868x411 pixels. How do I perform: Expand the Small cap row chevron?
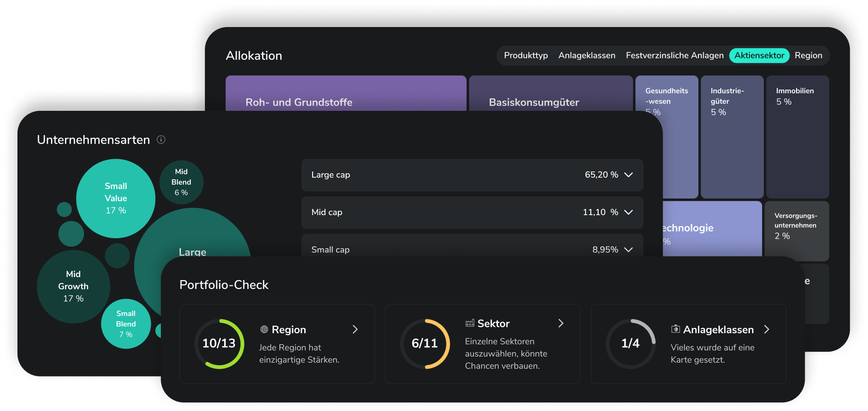pos(628,250)
